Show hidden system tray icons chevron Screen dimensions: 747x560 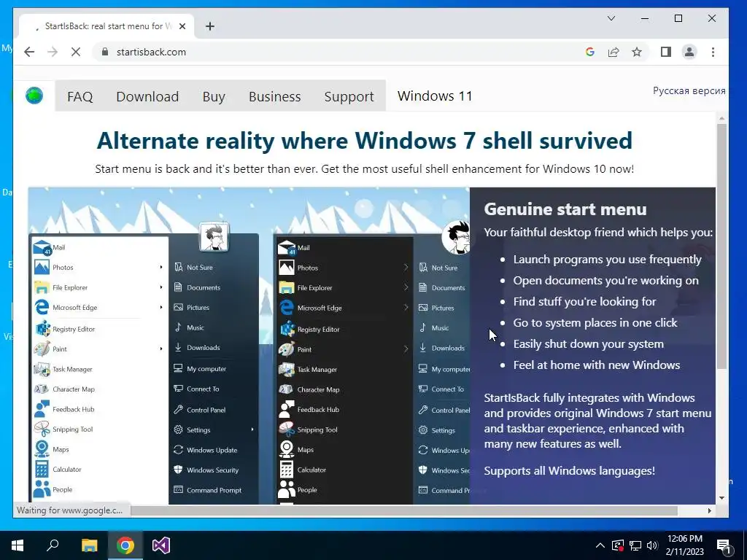tap(600, 545)
